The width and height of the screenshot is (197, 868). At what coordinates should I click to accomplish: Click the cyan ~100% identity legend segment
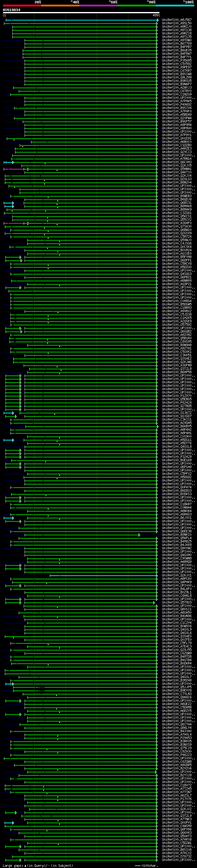click(175, 6)
